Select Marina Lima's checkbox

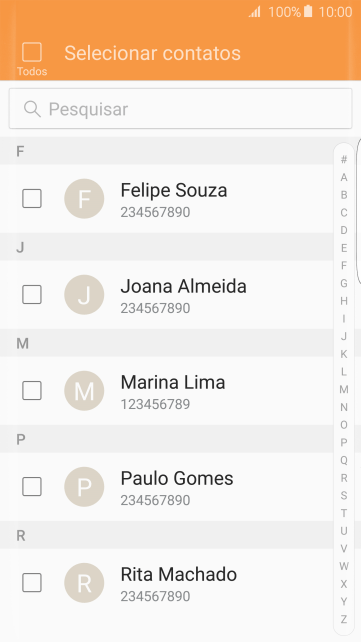[32, 391]
